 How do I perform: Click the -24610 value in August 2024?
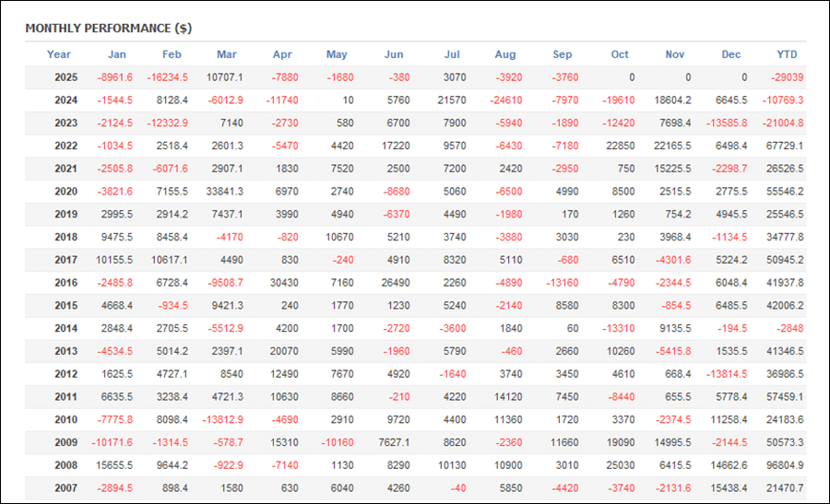click(505, 100)
